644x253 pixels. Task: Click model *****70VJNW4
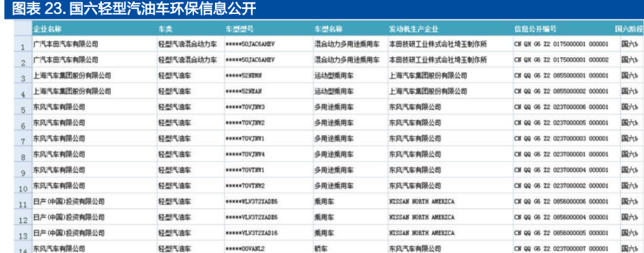click(245, 155)
